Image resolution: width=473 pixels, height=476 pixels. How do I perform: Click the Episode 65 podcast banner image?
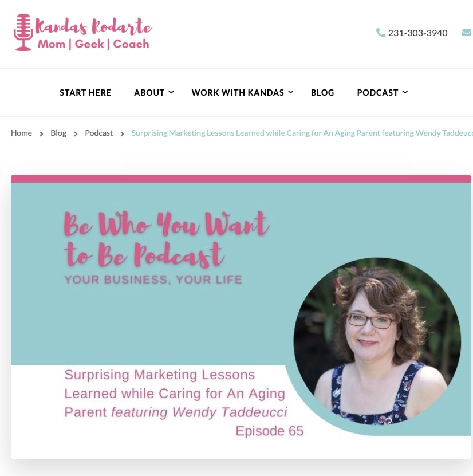pos(241,317)
